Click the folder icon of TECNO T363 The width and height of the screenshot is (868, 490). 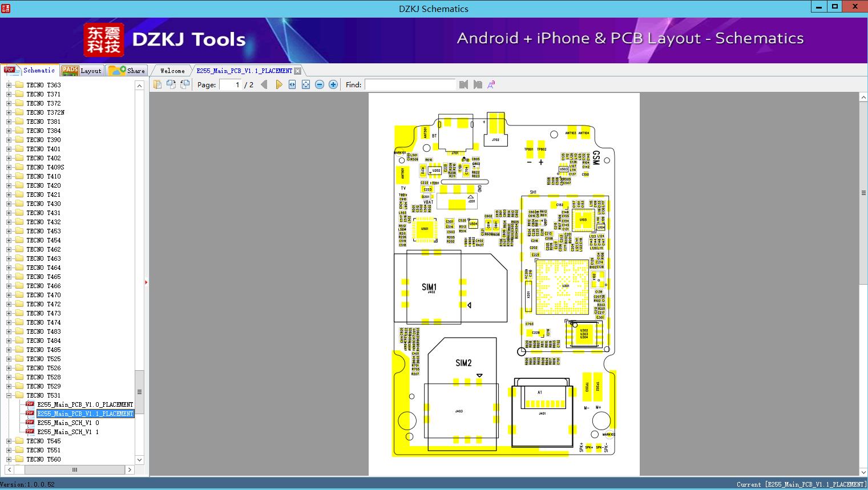pos(19,85)
